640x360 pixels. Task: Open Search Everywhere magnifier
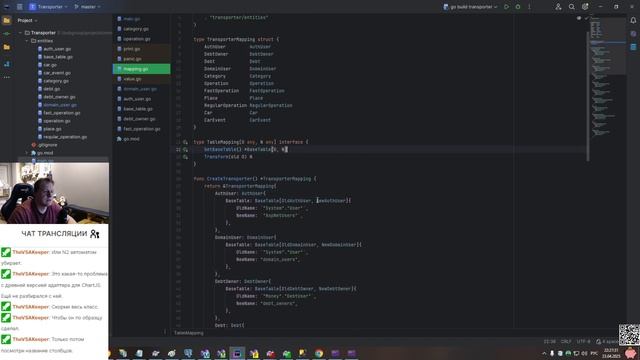pos(571,7)
